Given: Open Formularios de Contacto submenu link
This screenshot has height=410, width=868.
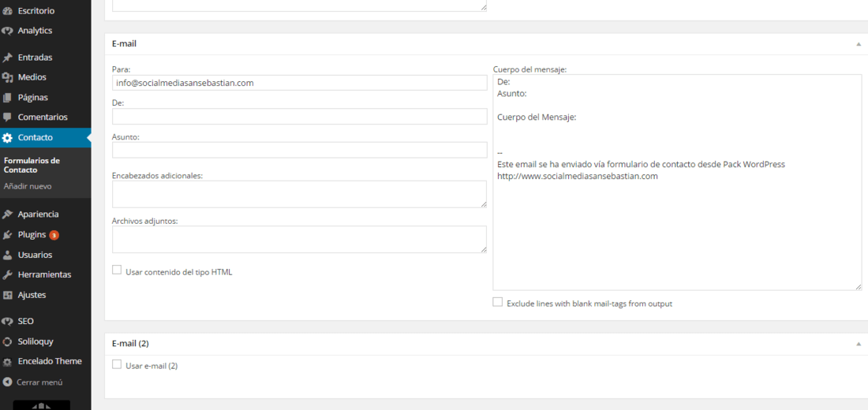Looking at the screenshot, I should pyautogui.click(x=32, y=165).
